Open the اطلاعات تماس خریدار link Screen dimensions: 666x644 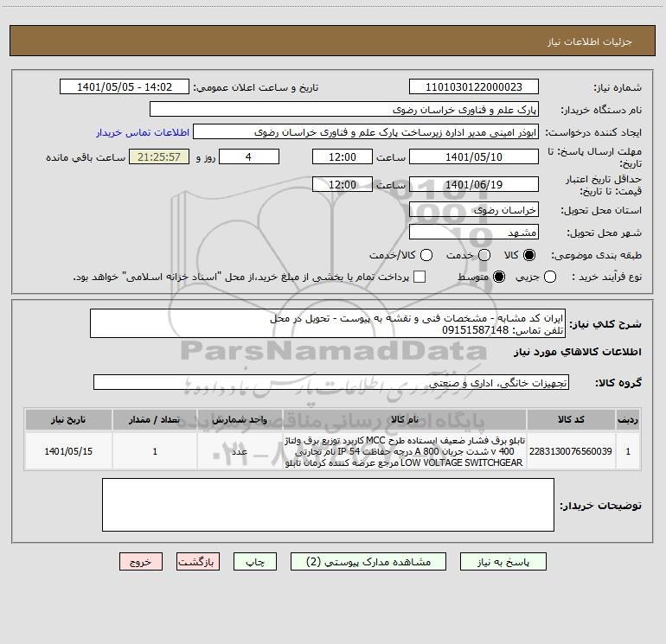pyautogui.click(x=143, y=132)
